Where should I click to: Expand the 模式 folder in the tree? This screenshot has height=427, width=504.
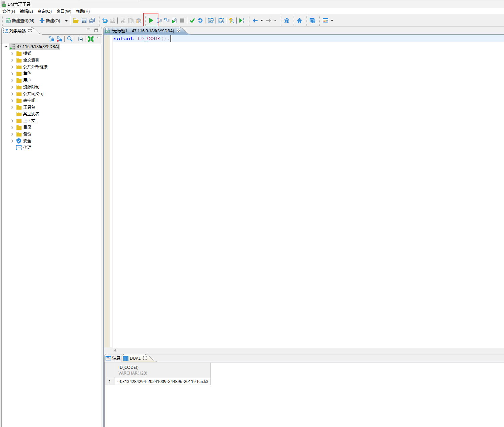click(12, 53)
